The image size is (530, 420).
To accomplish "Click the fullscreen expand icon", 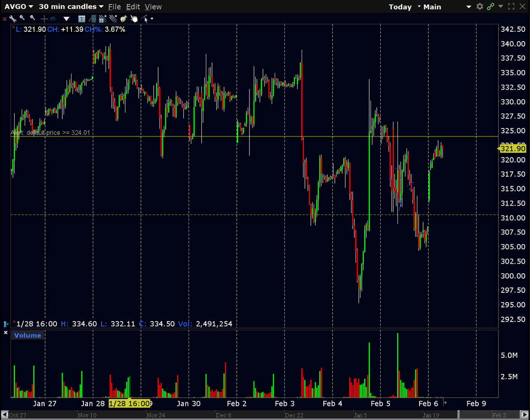I will [511, 7].
